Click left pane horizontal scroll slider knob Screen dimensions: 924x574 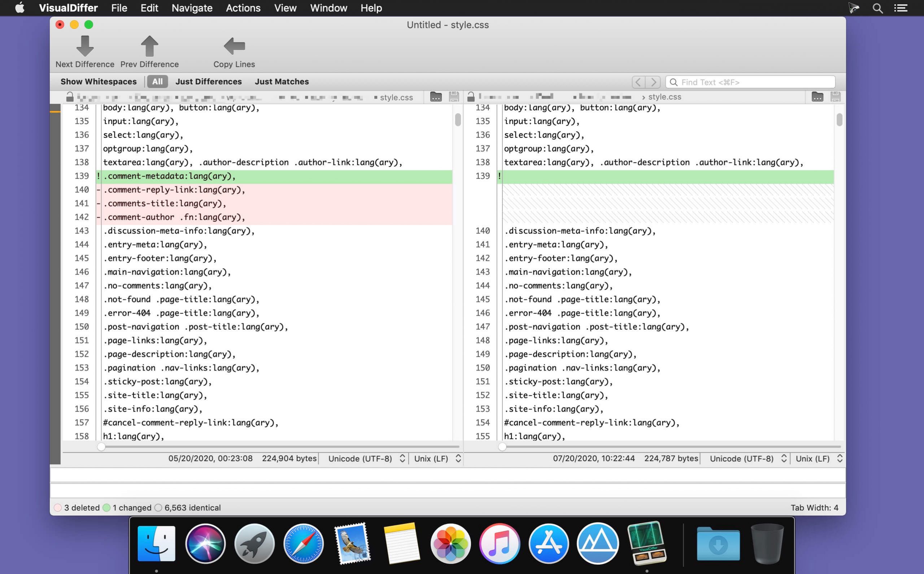point(101,447)
